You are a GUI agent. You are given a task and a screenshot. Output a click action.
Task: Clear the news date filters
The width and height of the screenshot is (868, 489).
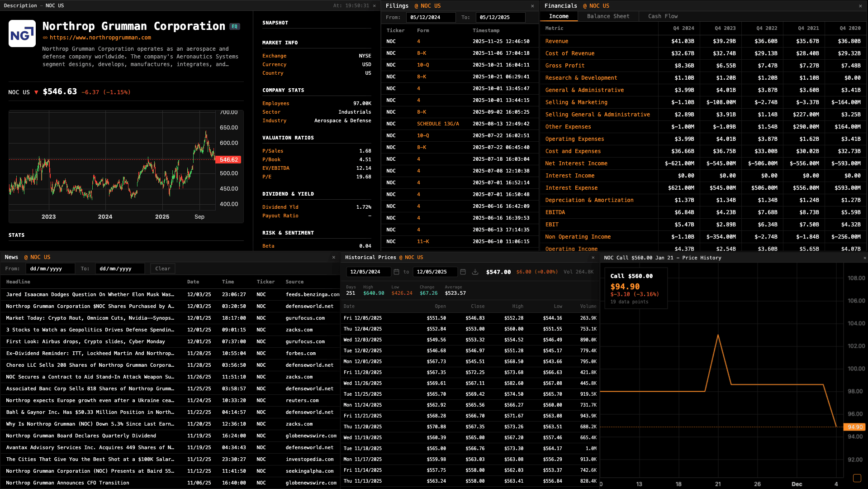point(163,268)
